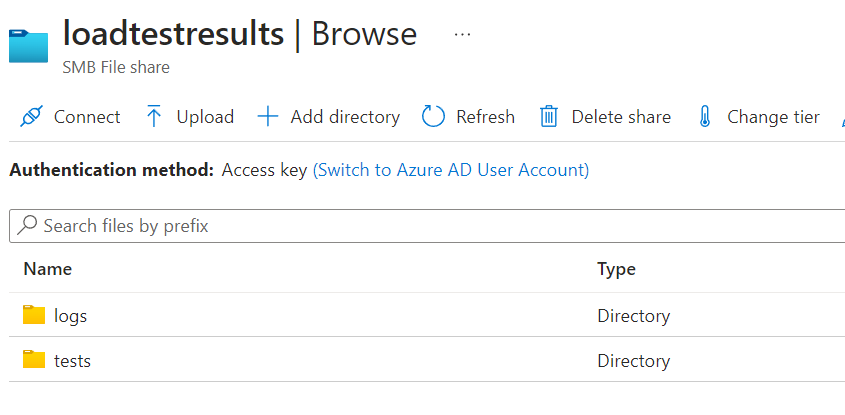The image size is (845, 415).
Task: Click the search magnifier icon
Action: 28,226
